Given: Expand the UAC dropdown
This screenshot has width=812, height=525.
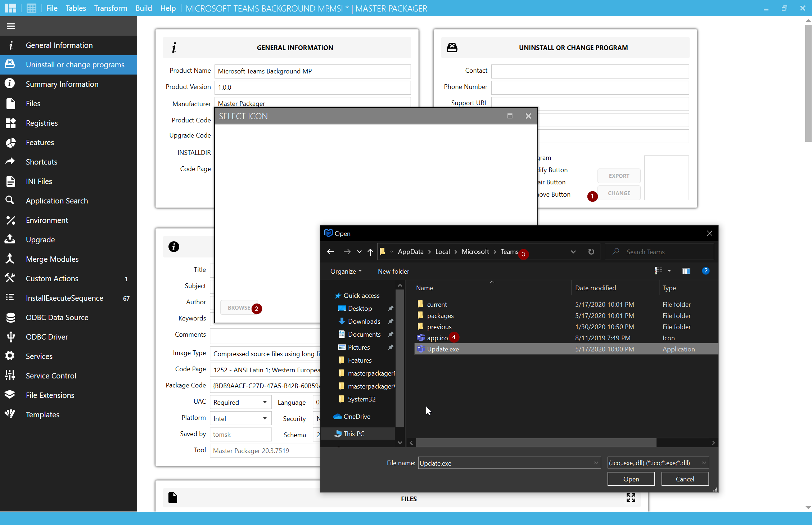Looking at the screenshot, I should 265,402.
